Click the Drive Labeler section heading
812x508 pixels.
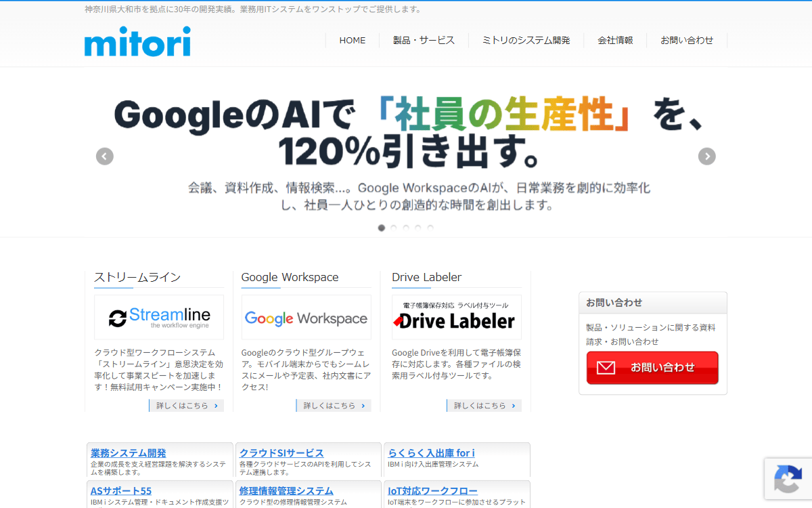click(x=427, y=277)
